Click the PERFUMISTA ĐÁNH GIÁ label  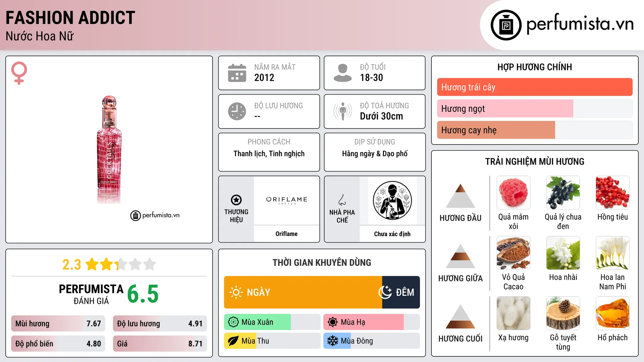(x=91, y=294)
